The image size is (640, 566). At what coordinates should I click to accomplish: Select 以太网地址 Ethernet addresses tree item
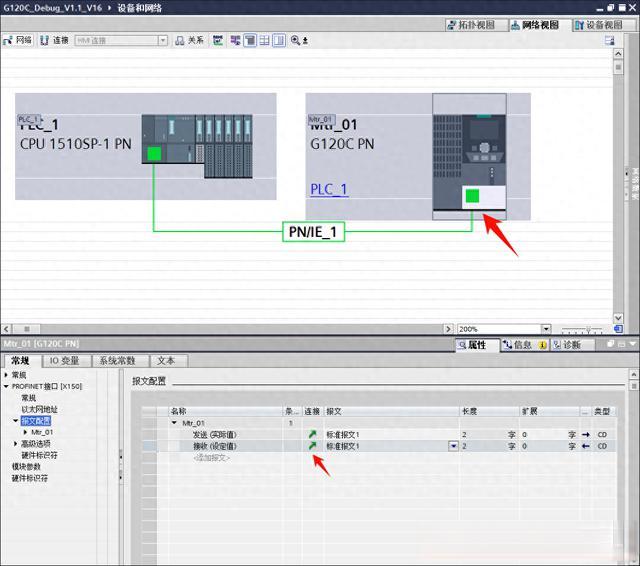click(x=40, y=409)
